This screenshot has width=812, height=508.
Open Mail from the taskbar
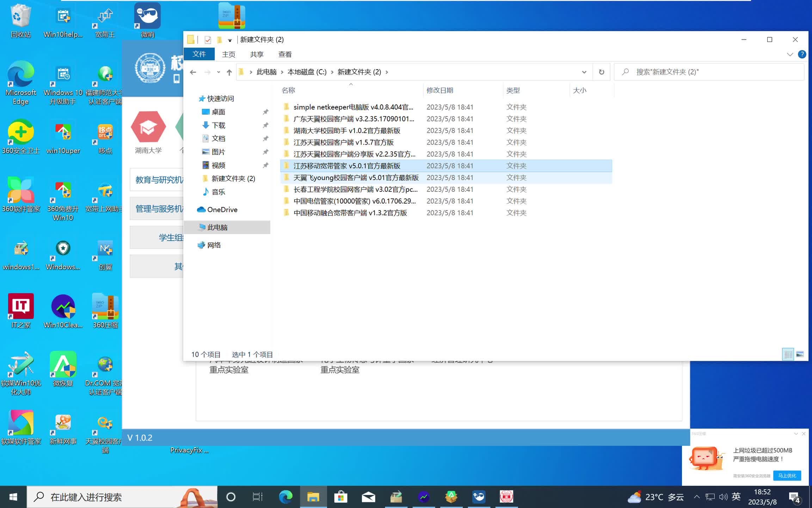coord(368,497)
